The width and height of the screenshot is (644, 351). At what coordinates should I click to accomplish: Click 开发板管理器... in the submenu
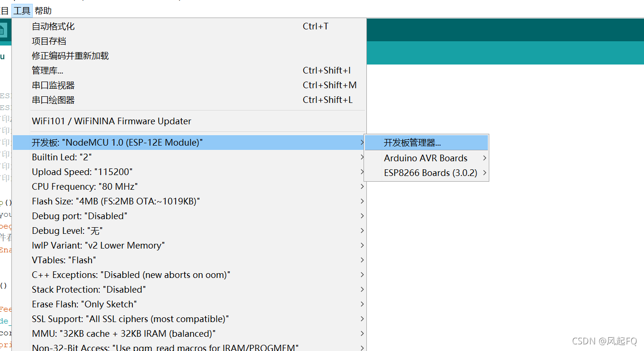point(412,143)
